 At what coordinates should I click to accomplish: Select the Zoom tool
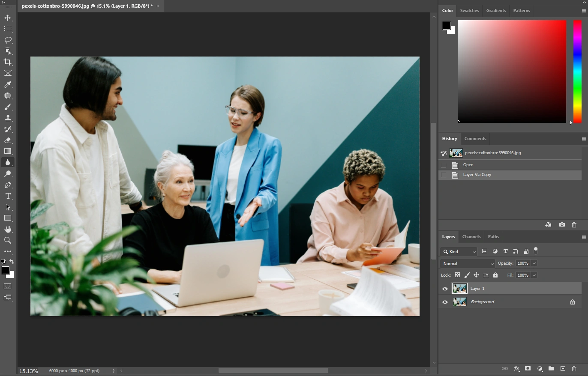8,240
